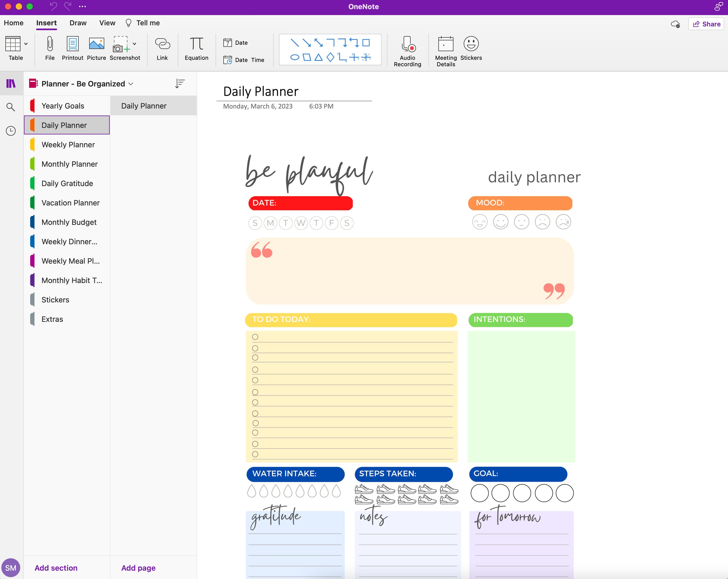The width and height of the screenshot is (728, 579).
Task: Switch to the Draw tab
Action: tap(78, 23)
